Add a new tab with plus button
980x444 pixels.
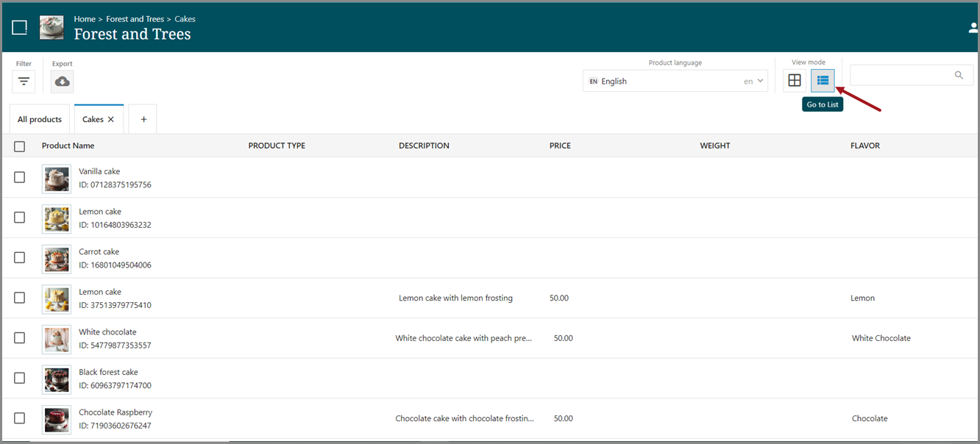point(143,119)
